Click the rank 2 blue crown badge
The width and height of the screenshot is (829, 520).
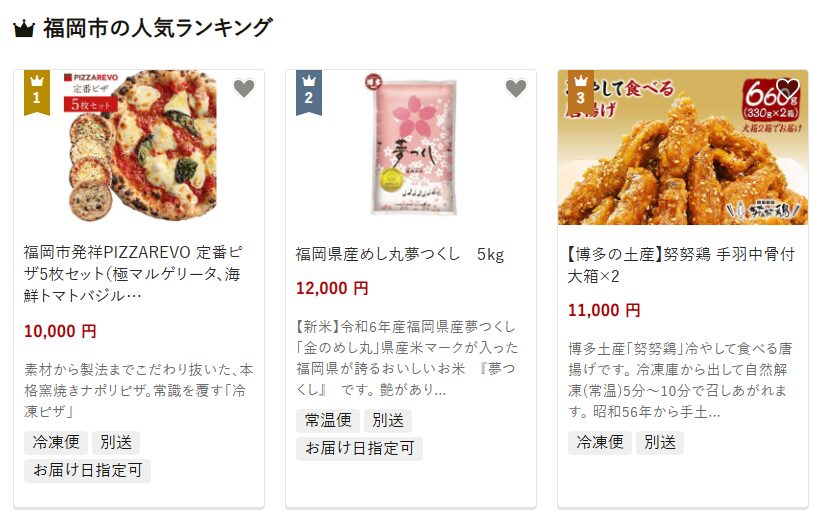pos(309,92)
